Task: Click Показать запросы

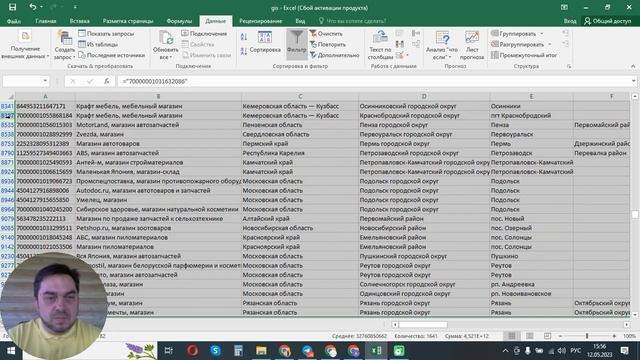Action: [x=106, y=33]
